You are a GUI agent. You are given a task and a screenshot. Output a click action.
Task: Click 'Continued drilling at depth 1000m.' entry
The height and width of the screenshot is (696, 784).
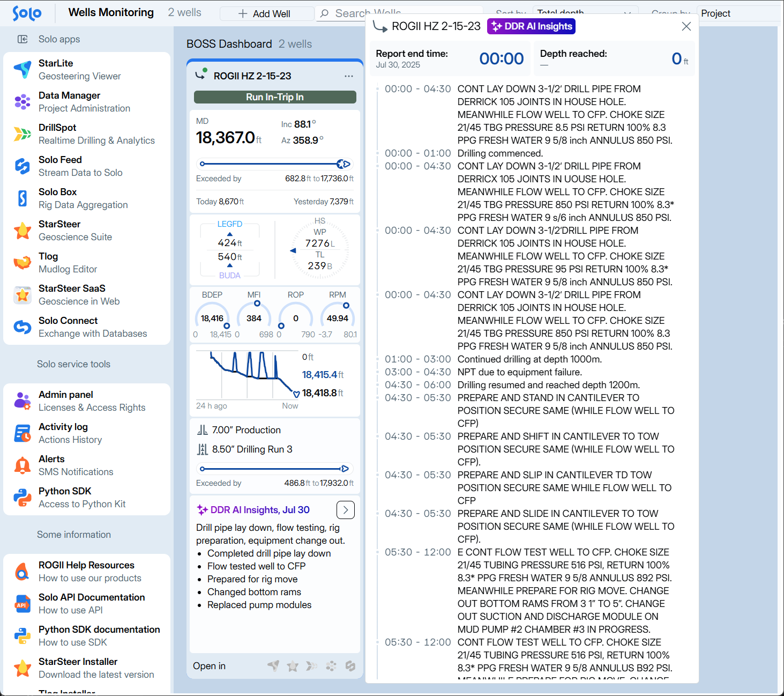pos(529,359)
